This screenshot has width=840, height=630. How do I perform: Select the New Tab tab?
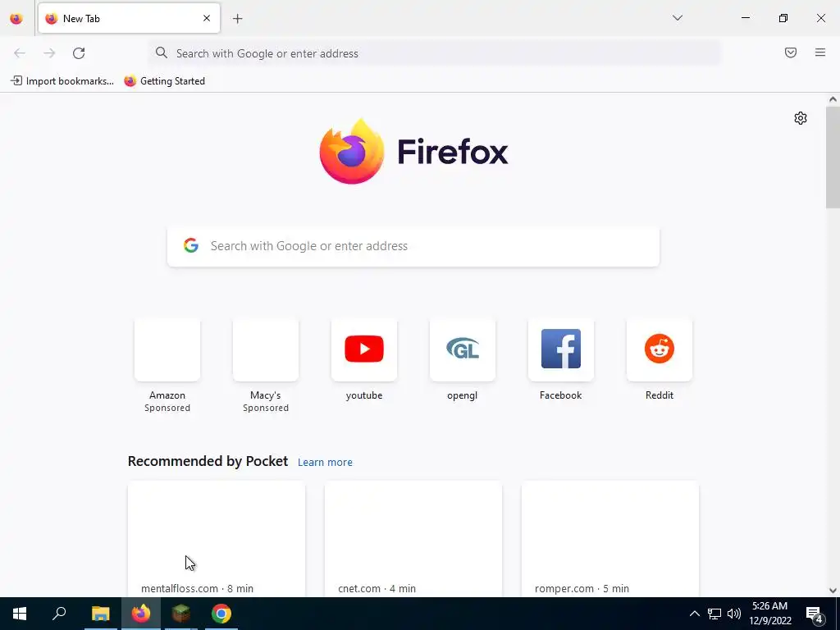[129, 18]
